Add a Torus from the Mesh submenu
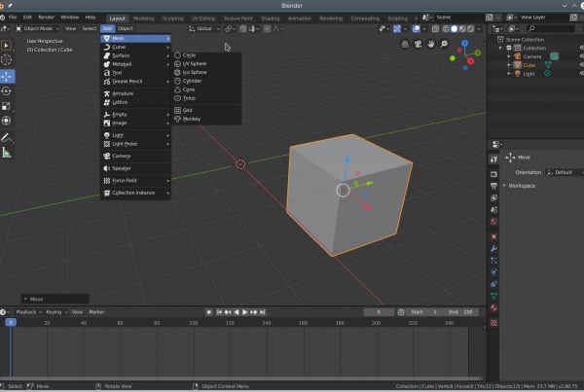584x392 pixels. point(189,97)
